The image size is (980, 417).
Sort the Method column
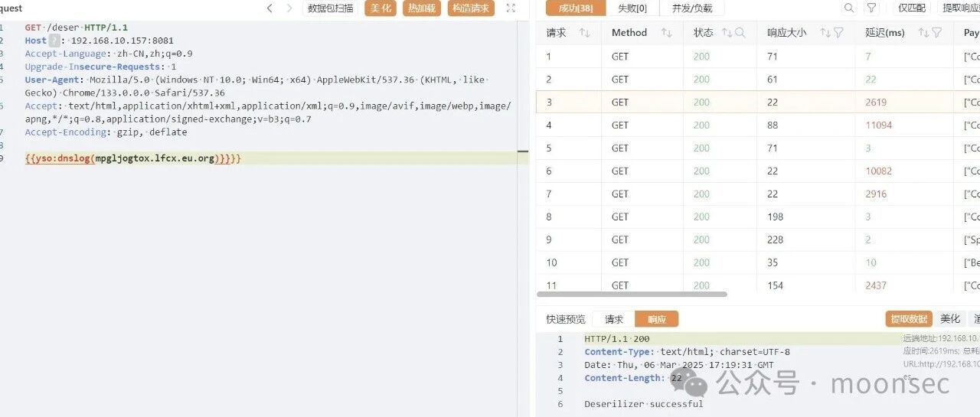pos(666,33)
